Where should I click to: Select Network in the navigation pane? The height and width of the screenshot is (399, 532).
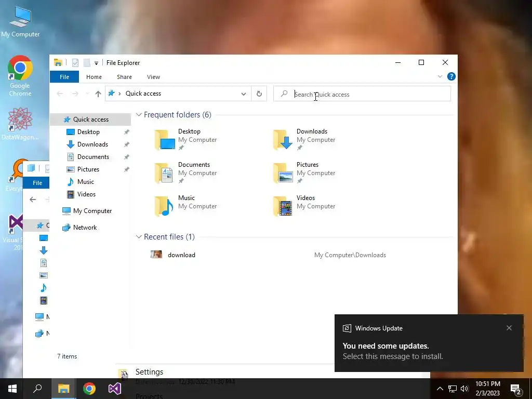[x=85, y=228]
